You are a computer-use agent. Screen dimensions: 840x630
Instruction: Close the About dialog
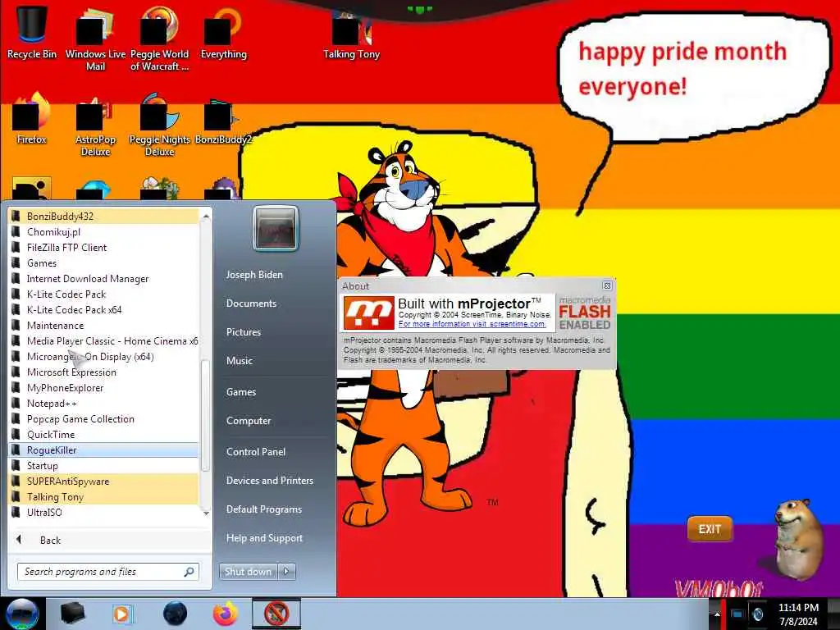coord(607,285)
